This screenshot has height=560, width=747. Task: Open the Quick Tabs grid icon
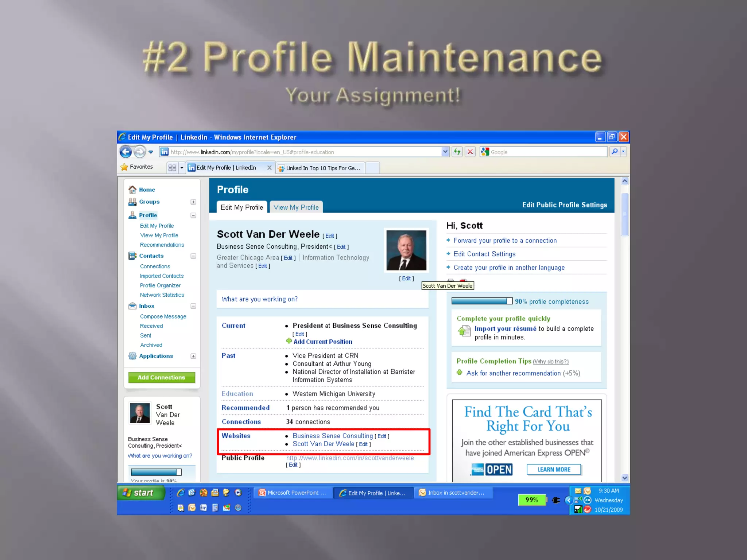tap(172, 168)
